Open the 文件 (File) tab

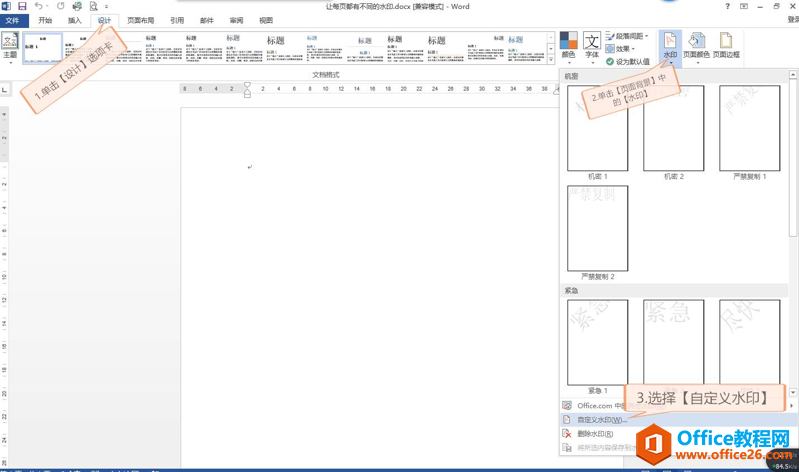click(12, 20)
